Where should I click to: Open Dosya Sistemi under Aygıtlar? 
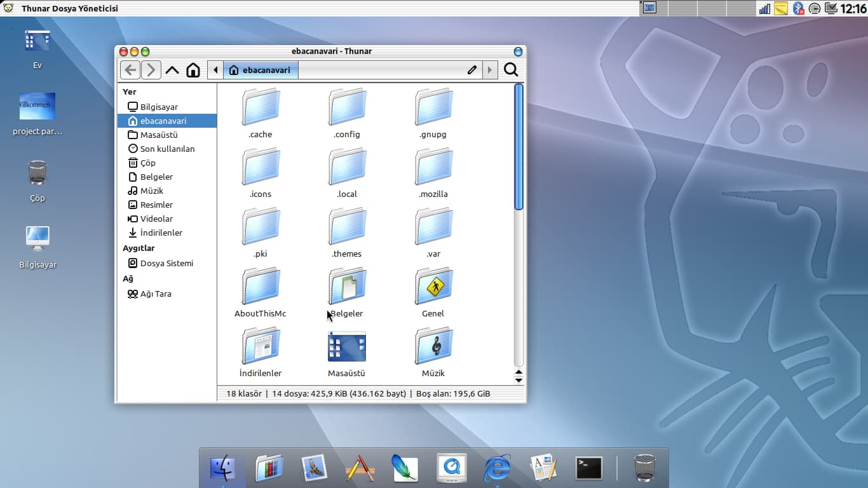coord(166,263)
